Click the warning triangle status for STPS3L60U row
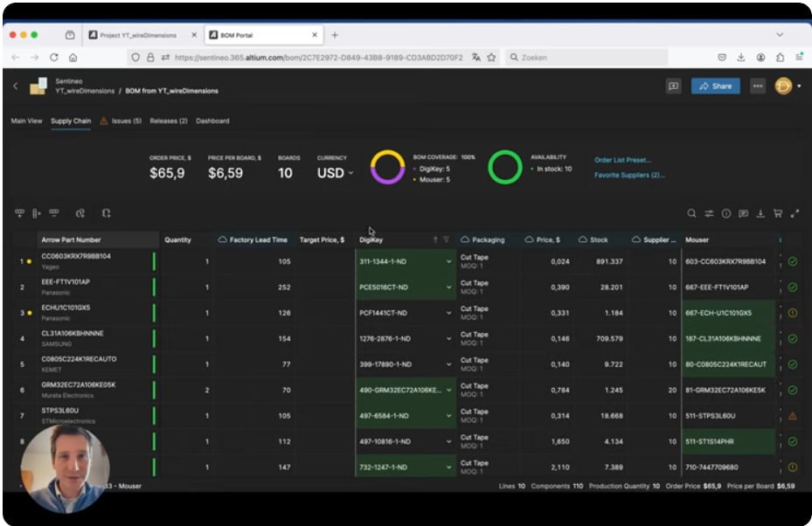Image resolution: width=812 pixels, height=526 pixels. (792, 416)
